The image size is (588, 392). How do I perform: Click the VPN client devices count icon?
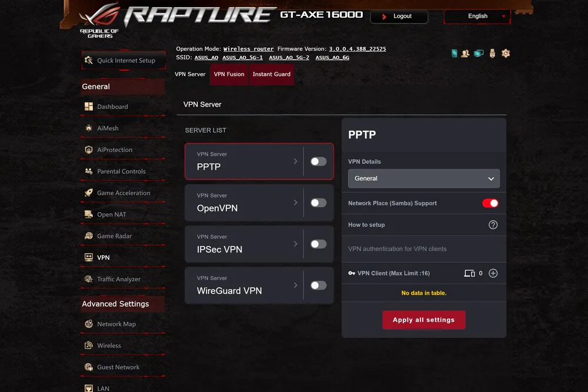pyautogui.click(x=469, y=273)
